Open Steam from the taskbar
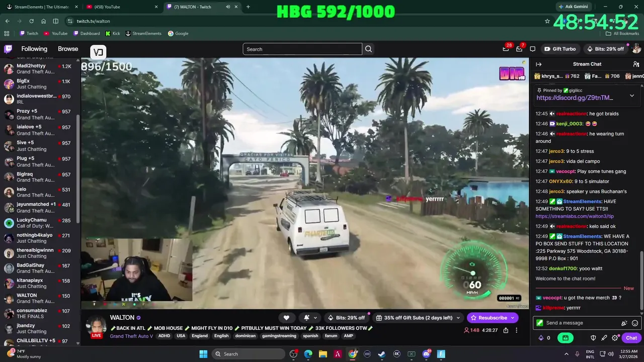The width and height of the screenshot is (644, 362). [x=382, y=354]
